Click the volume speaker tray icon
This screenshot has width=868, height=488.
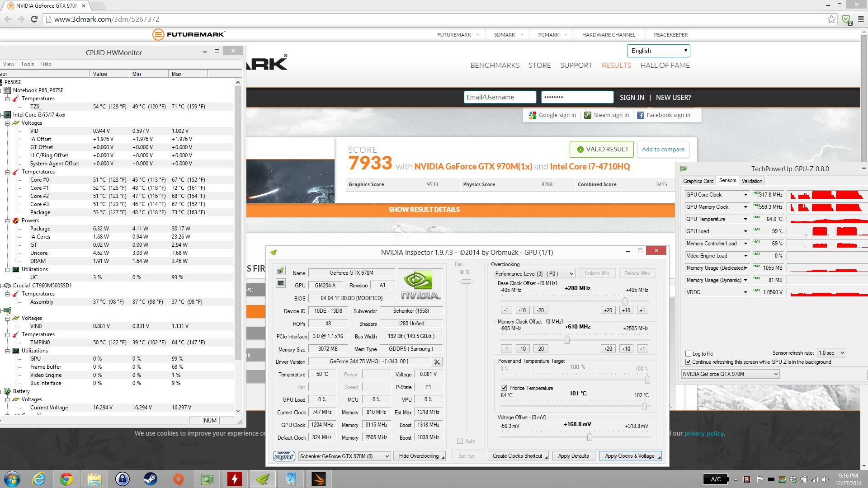click(x=825, y=479)
